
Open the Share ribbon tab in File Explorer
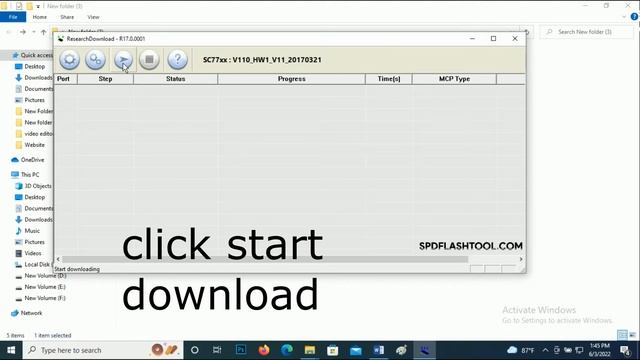pos(67,17)
